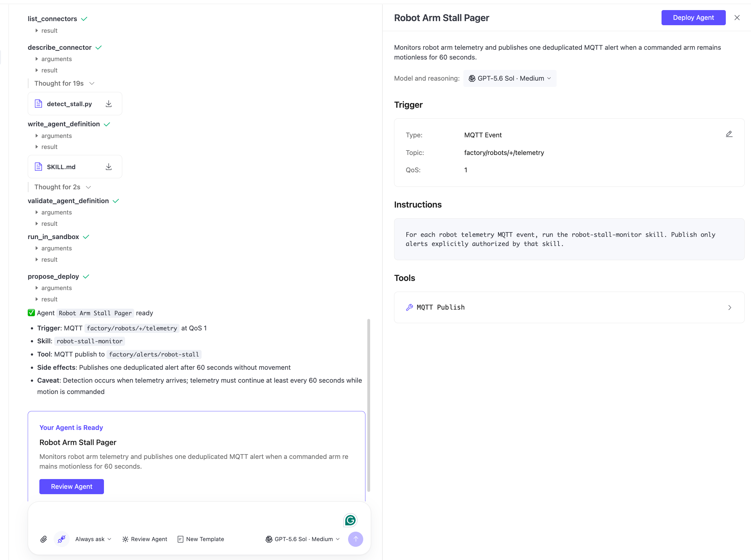Screen dimensions: 751x560
Task: Click the chat vertical scrollbar
Action: (369, 405)
